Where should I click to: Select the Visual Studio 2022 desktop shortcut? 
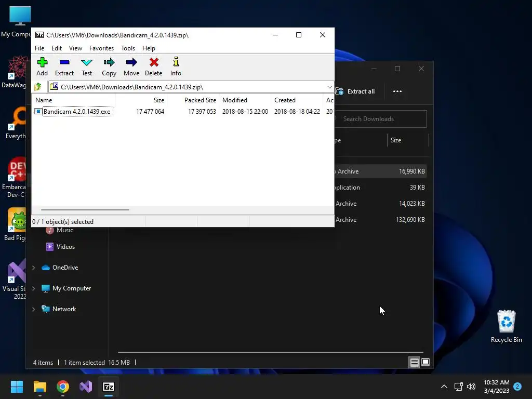click(x=14, y=280)
